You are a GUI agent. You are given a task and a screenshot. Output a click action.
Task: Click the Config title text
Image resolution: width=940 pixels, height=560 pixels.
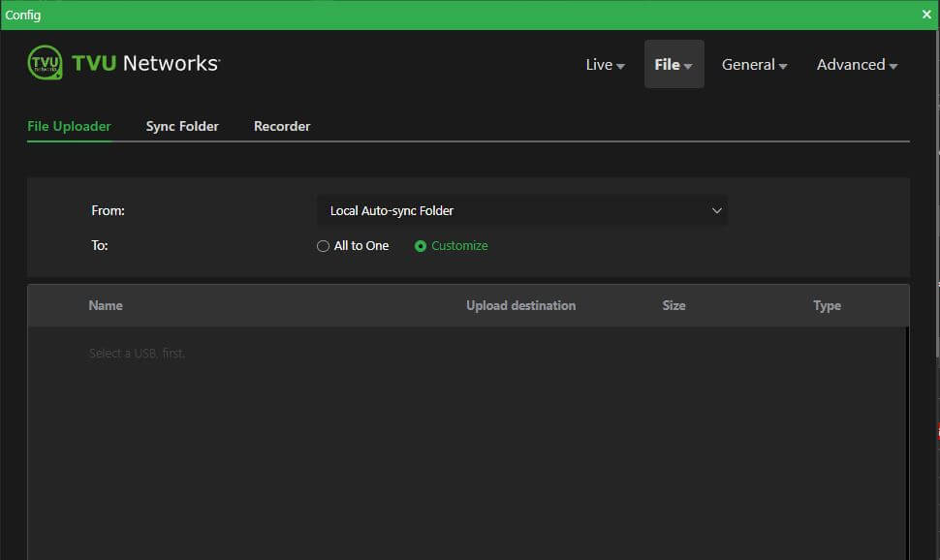coord(23,15)
